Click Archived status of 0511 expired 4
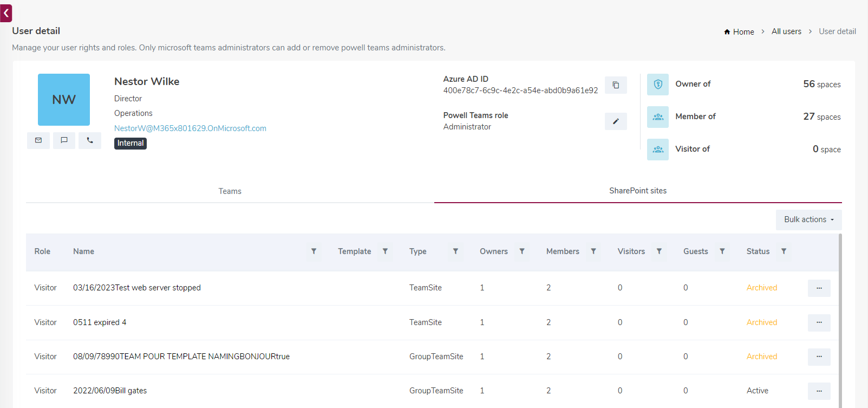The image size is (868, 408). click(x=762, y=322)
